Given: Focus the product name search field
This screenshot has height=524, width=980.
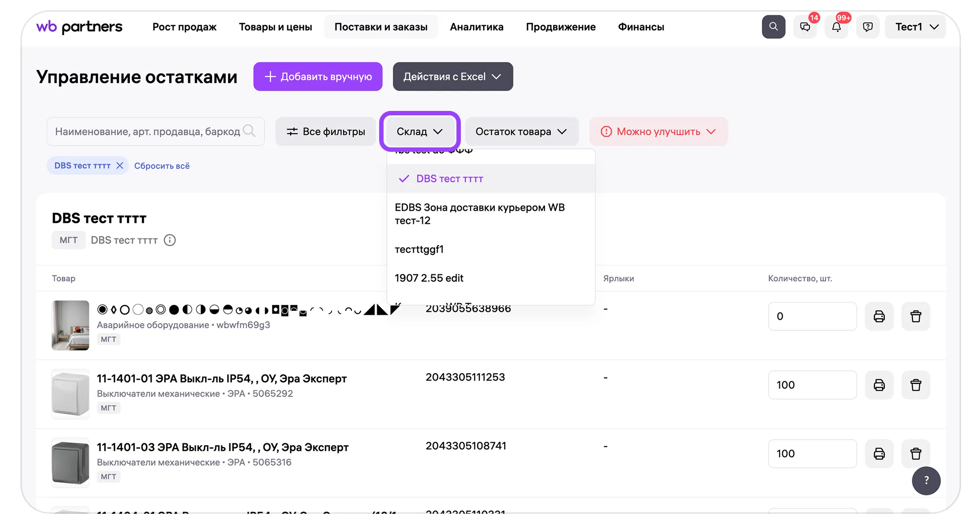Looking at the screenshot, I should click(148, 132).
